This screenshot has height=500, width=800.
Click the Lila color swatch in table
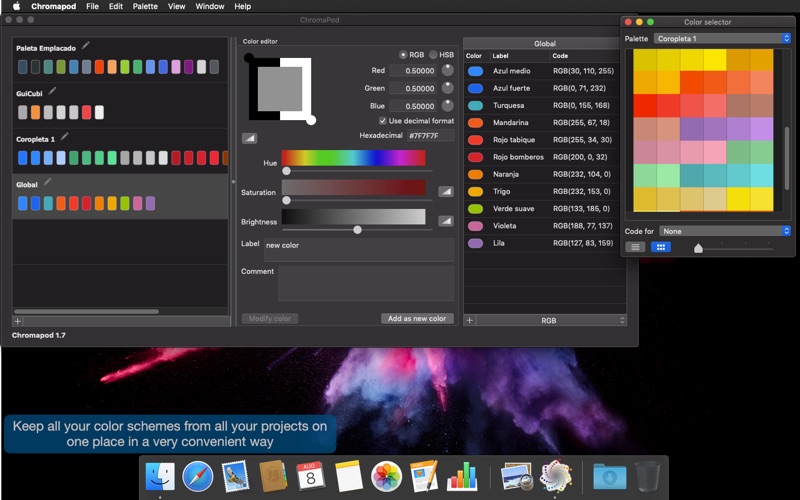coord(475,243)
